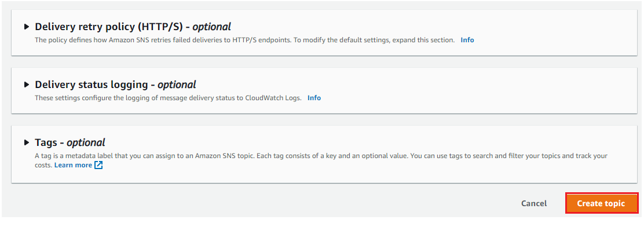Click the optional label beside Delivery retry policy
644x227 pixels.
click(211, 27)
